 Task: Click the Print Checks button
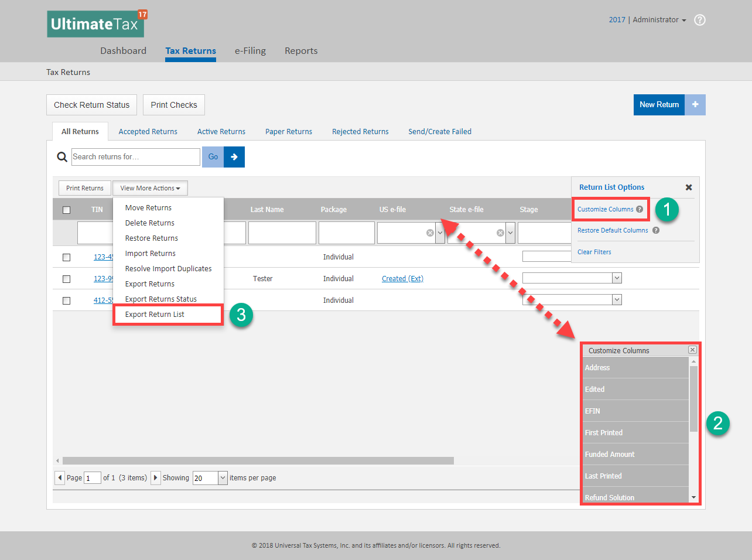(174, 105)
